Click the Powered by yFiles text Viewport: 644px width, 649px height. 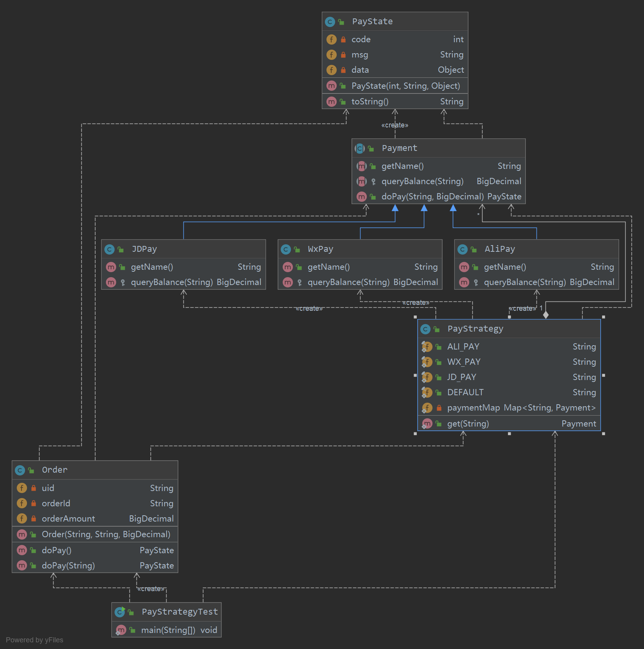pos(34,640)
